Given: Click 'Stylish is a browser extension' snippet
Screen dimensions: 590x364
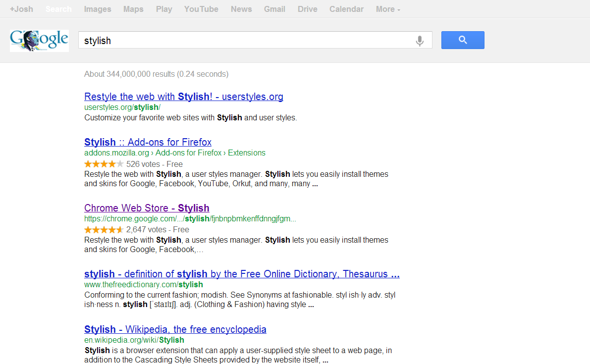Looking at the screenshot, I should click(238, 355).
